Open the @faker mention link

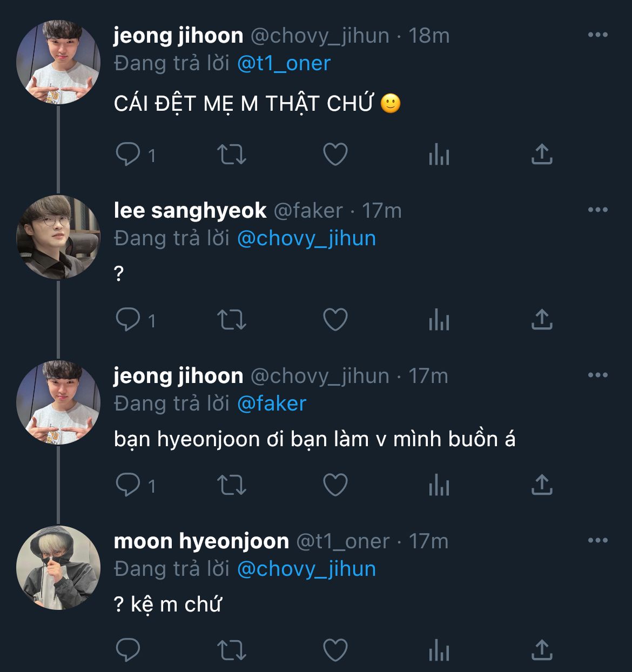coord(272,404)
